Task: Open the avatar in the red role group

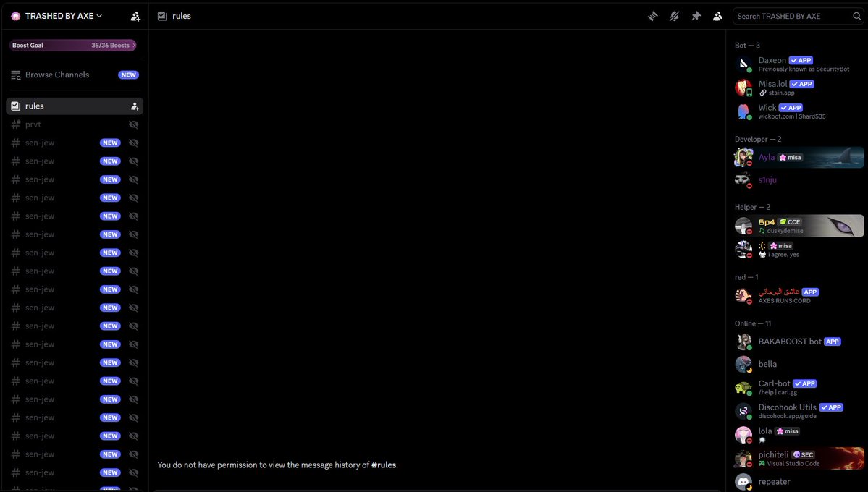Action: 743,296
